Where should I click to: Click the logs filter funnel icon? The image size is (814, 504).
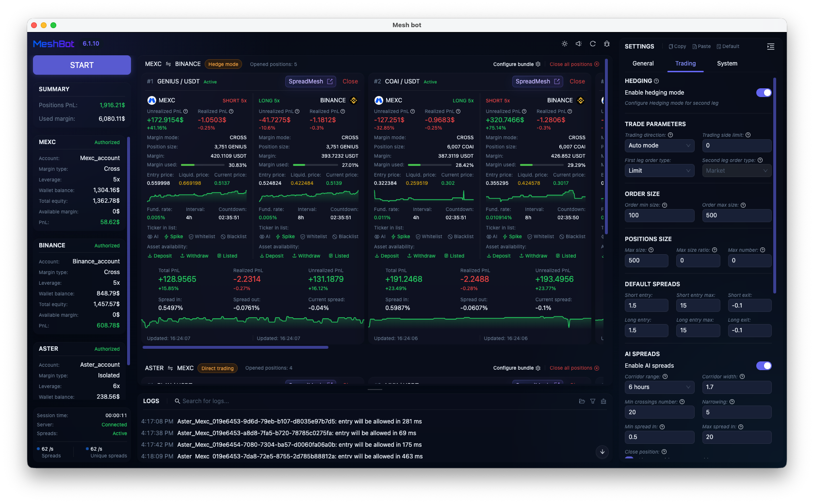[593, 401]
